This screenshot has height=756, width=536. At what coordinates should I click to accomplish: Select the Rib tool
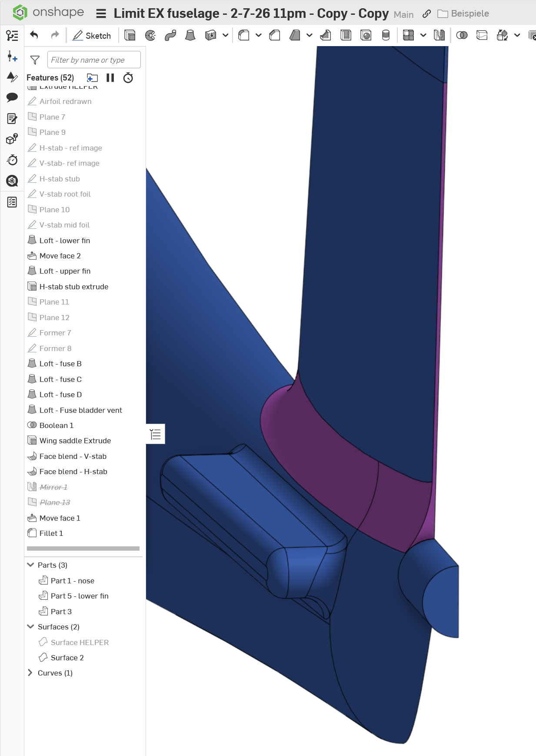click(x=325, y=35)
